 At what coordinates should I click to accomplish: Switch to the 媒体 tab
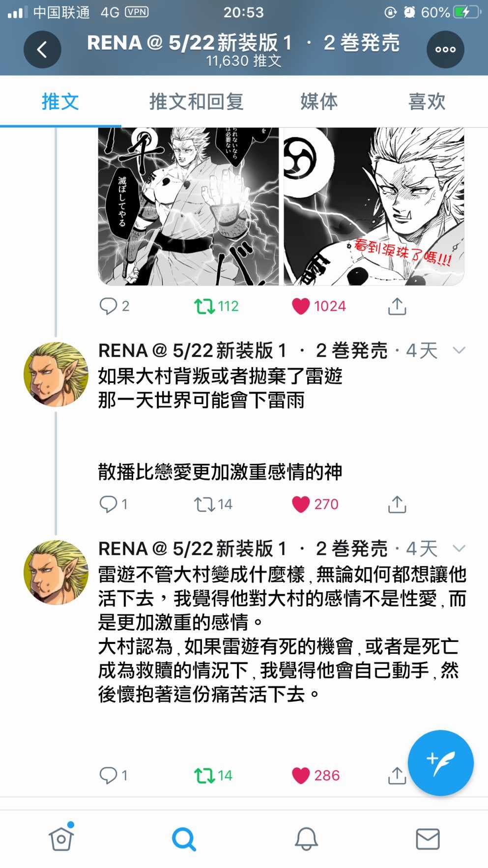[319, 102]
